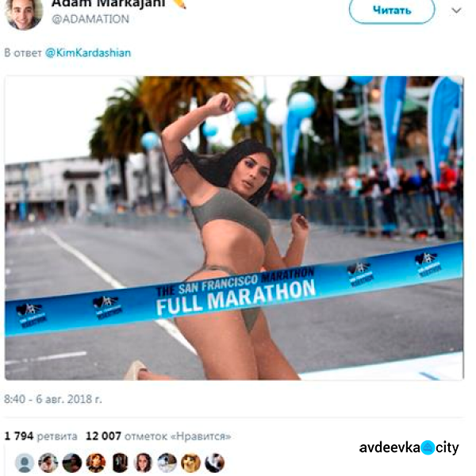476x476 pixels.
Task: Follow the account with the Читать button
Action: (392, 10)
